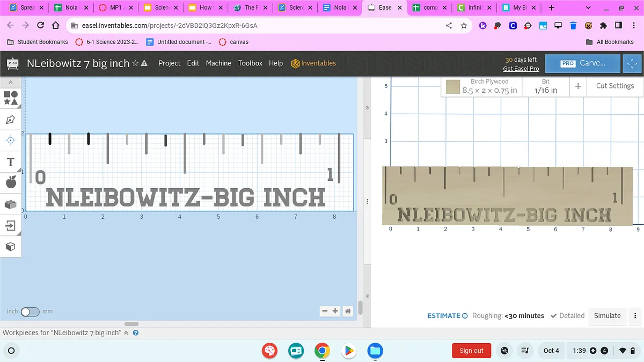Open the 1/16 in Bit selector
This screenshot has height=362, width=644.
click(545, 86)
